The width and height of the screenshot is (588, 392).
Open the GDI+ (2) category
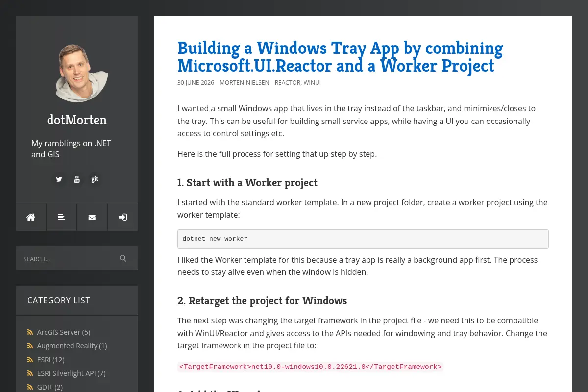50,387
